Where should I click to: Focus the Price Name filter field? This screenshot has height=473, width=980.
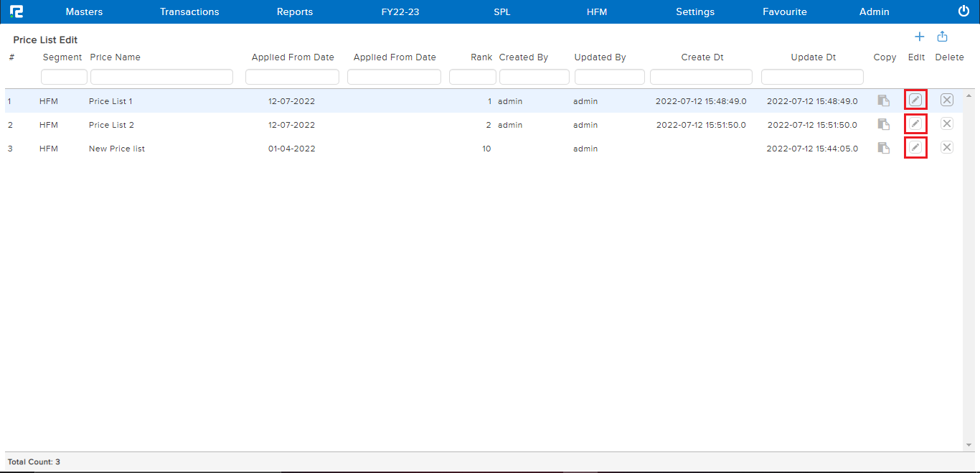(x=161, y=77)
